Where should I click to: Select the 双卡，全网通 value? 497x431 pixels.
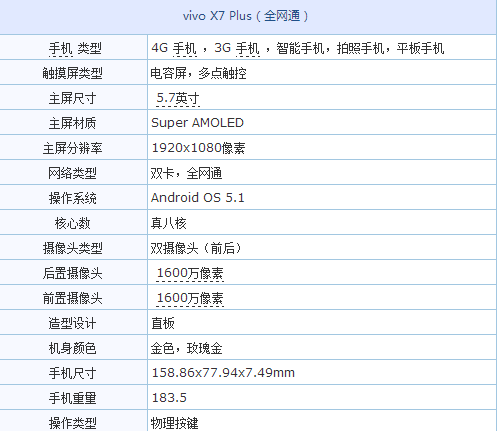pos(186,173)
